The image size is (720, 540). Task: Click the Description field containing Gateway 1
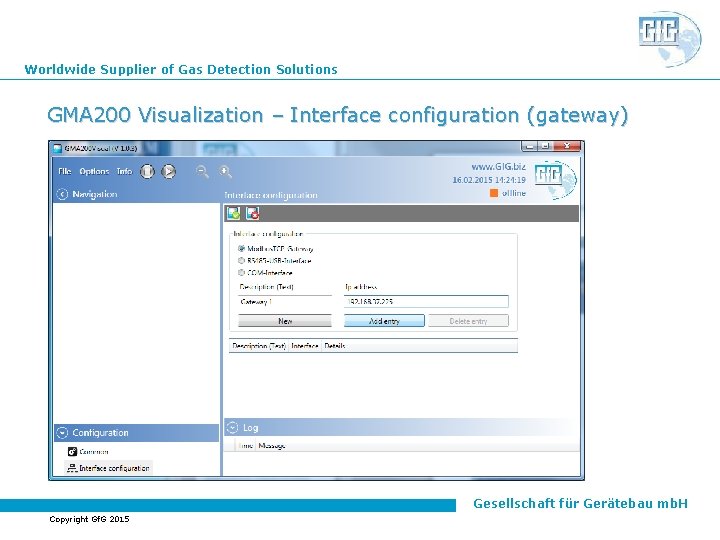pos(285,302)
